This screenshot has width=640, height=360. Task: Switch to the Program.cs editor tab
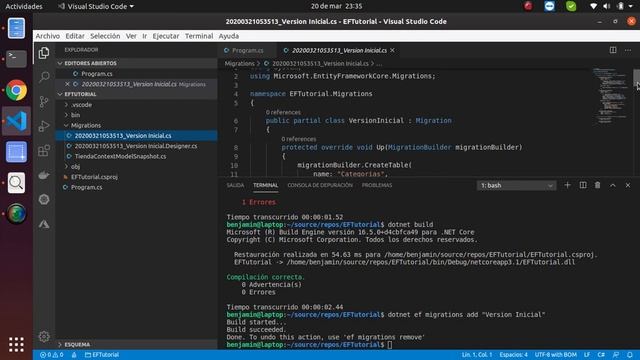click(247, 50)
